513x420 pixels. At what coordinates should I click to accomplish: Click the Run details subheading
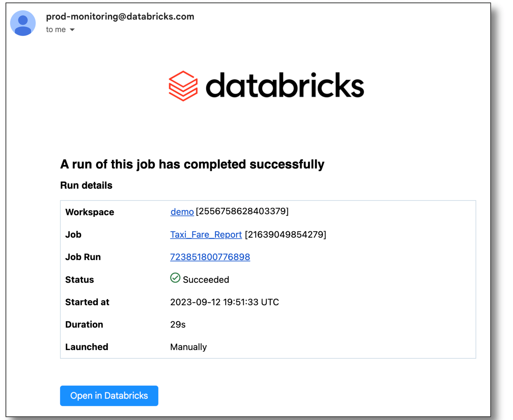[86, 185]
